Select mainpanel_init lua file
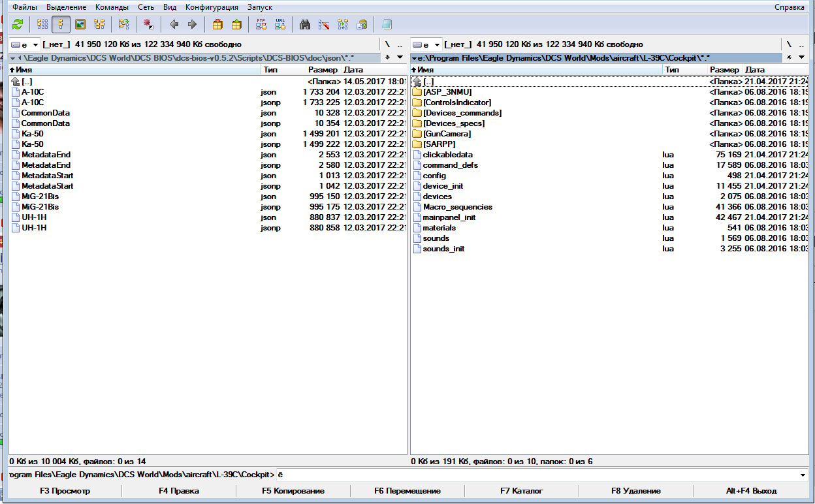This screenshot has width=815, height=504. [610, 217]
